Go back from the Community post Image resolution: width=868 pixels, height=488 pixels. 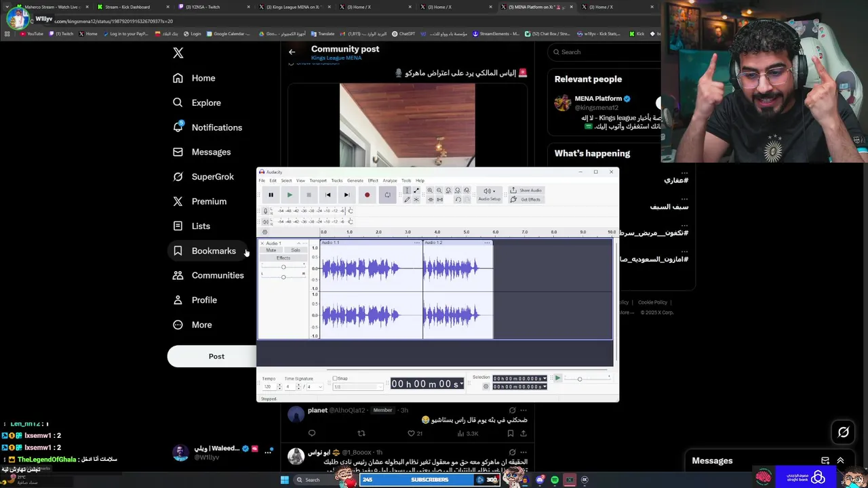click(x=292, y=52)
